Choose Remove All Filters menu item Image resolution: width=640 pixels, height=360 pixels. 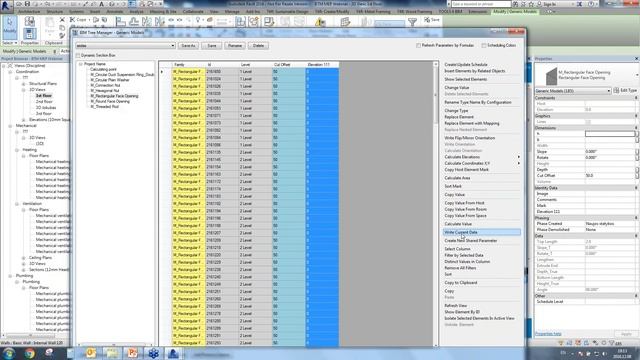click(x=460, y=268)
